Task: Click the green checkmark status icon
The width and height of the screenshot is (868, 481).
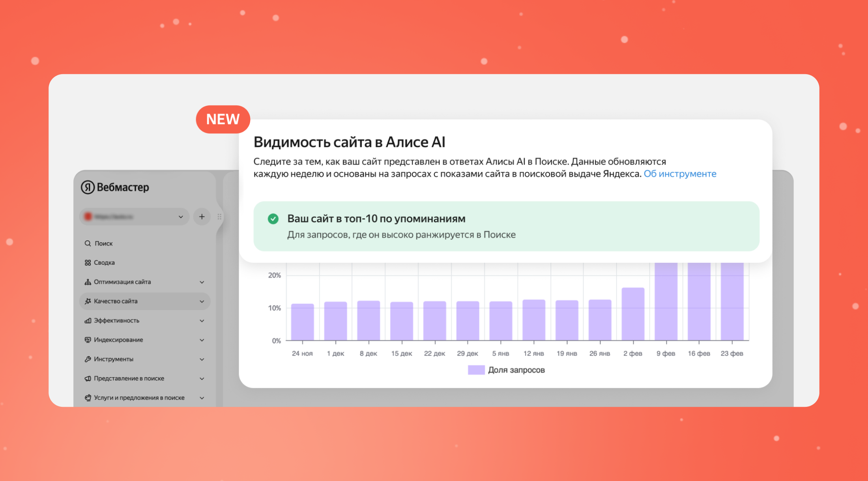Action: 273,218
